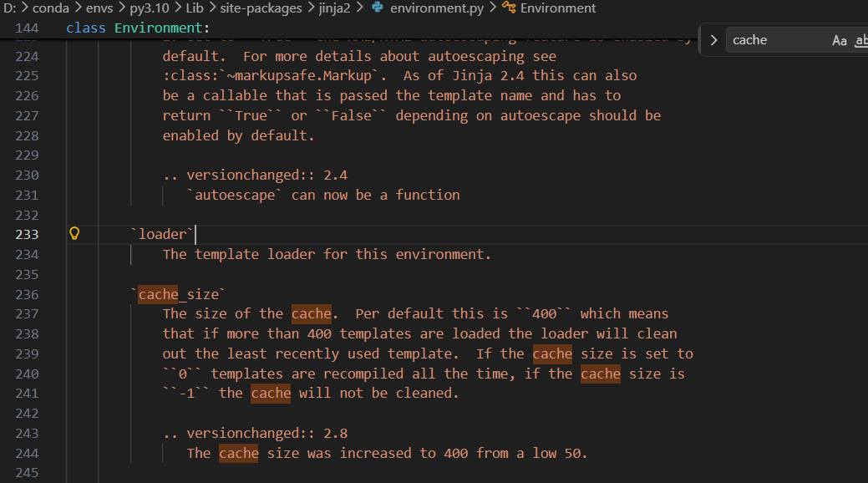
Task: Expand the replace row using find widget chevron
Action: pyautogui.click(x=713, y=40)
